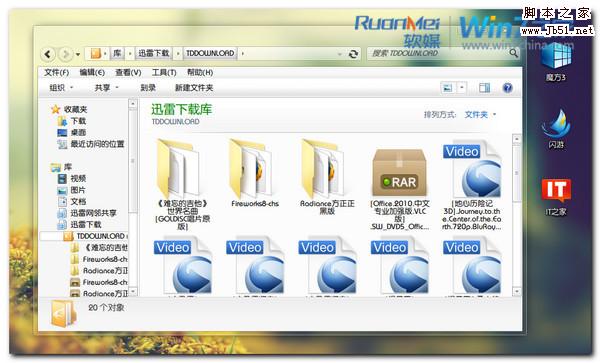The width and height of the screenshot is (600, 363).
Task: Toggle the preview pane icon
Action: click(x=484, y=88)
